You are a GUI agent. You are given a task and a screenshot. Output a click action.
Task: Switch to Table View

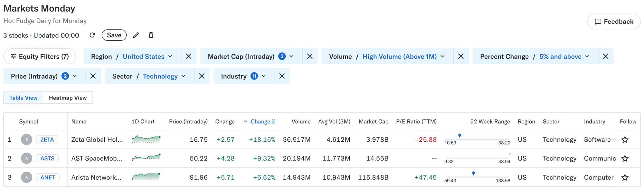tap(23, 98)
